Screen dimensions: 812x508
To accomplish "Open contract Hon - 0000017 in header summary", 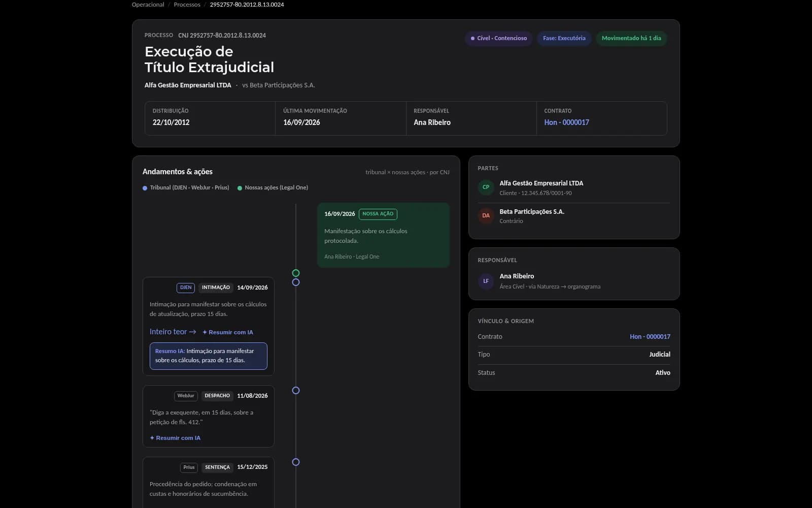I will click(566, 122).
